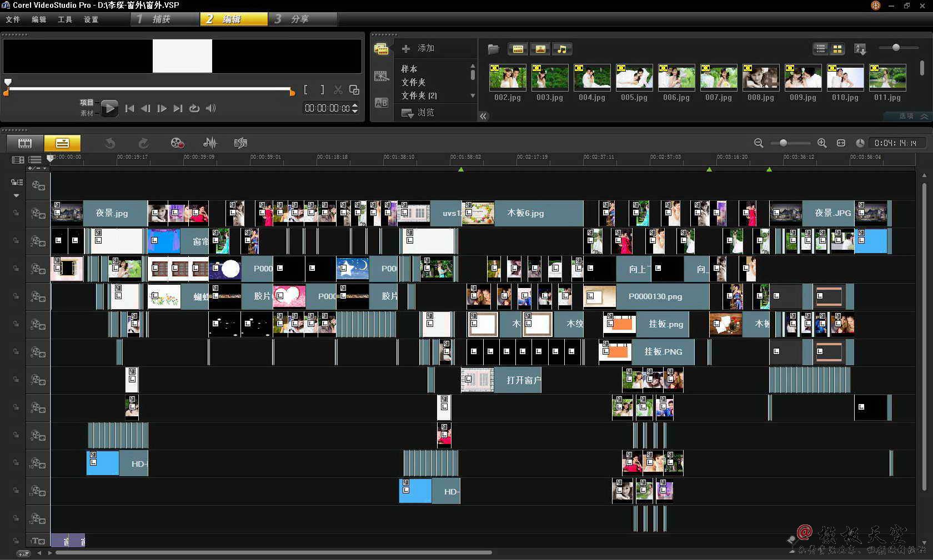
Task: Open the Media library panel
Action: coord(381,49)
